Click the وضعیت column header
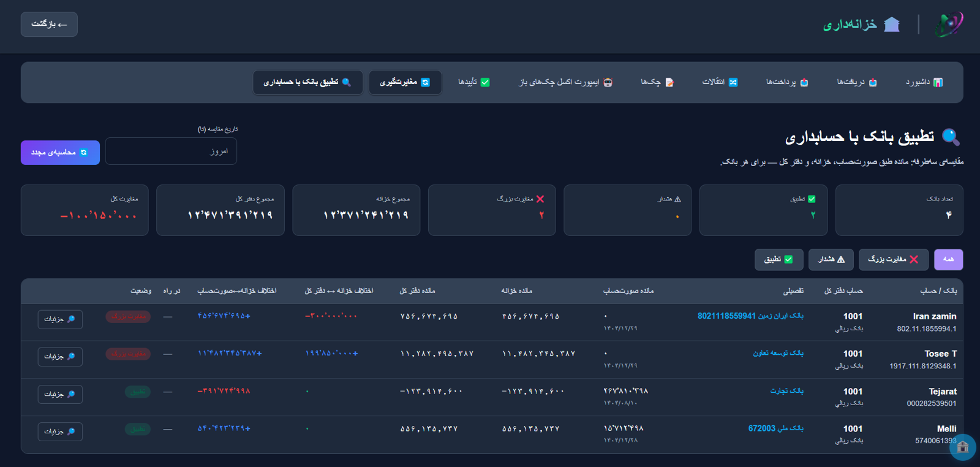 coord(141,291)
